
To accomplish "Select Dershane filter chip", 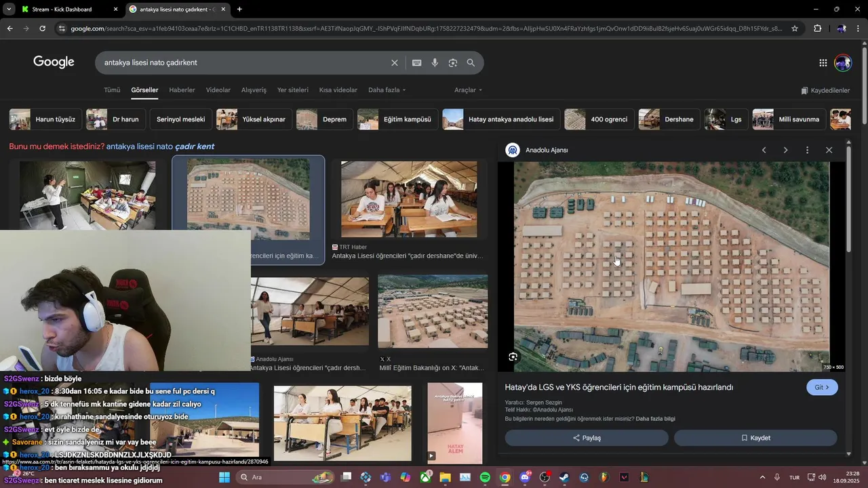I will point(669,119).
